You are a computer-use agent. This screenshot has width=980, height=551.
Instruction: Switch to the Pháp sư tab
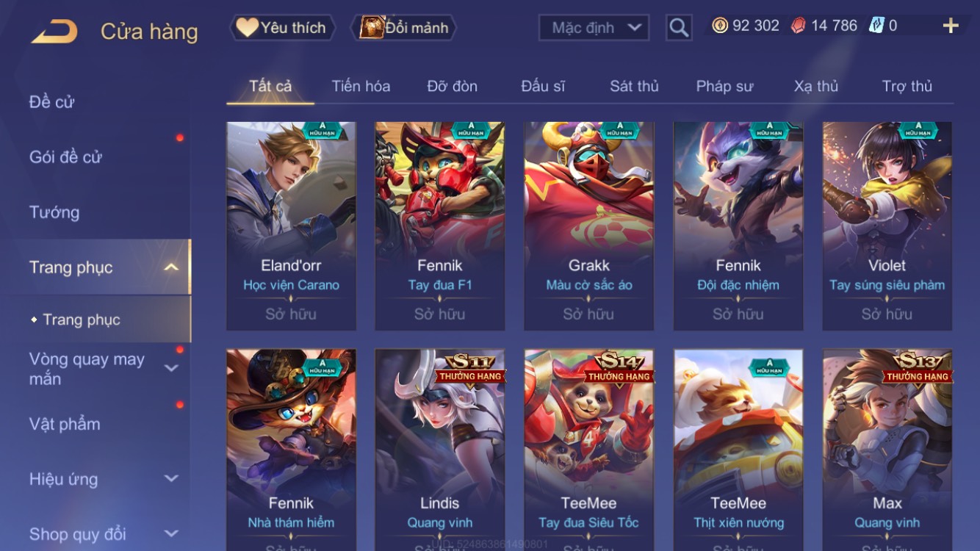point(724,86)
